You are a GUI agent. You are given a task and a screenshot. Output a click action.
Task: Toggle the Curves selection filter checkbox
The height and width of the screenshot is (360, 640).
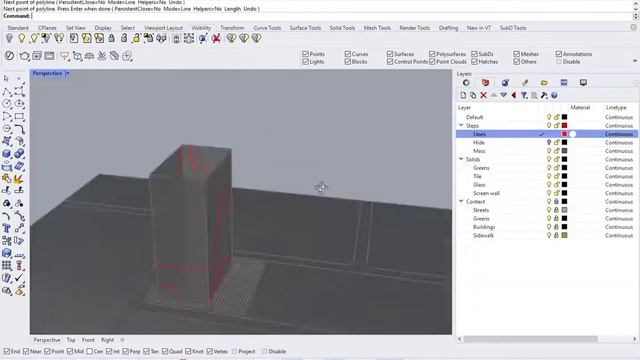coord(348,54)
